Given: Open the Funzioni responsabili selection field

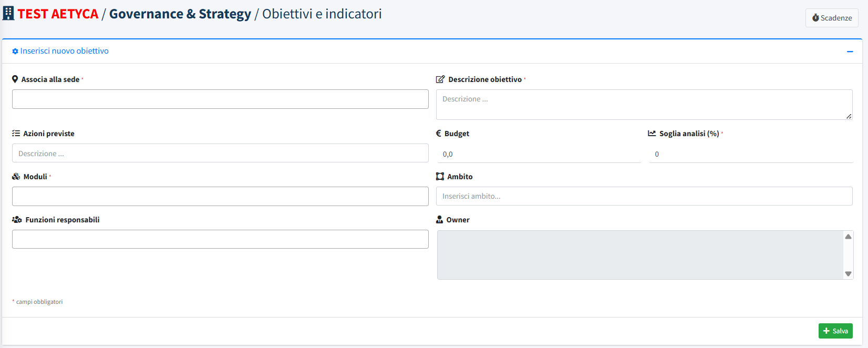Looking at the screenshot, I should tap(220, 240).
